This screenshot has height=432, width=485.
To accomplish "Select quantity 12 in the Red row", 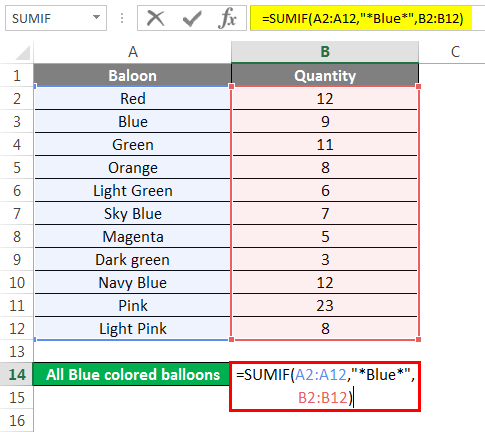I will tap(325, 99).
